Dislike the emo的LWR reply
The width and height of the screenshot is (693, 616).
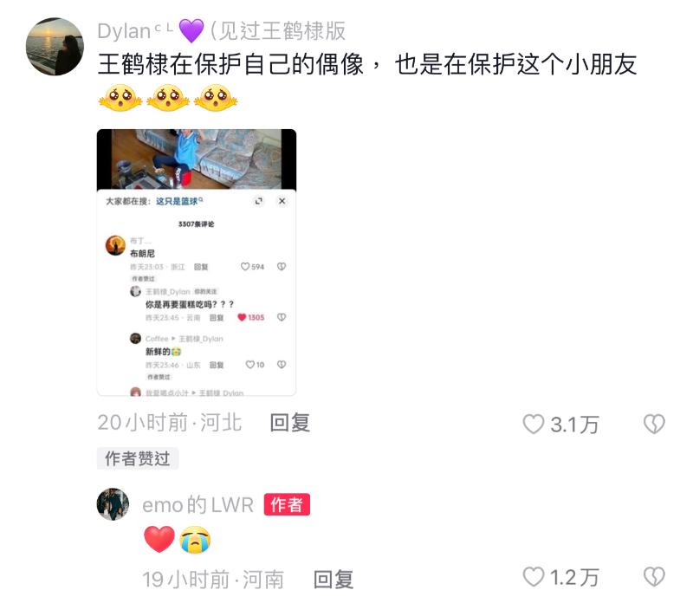654,577
